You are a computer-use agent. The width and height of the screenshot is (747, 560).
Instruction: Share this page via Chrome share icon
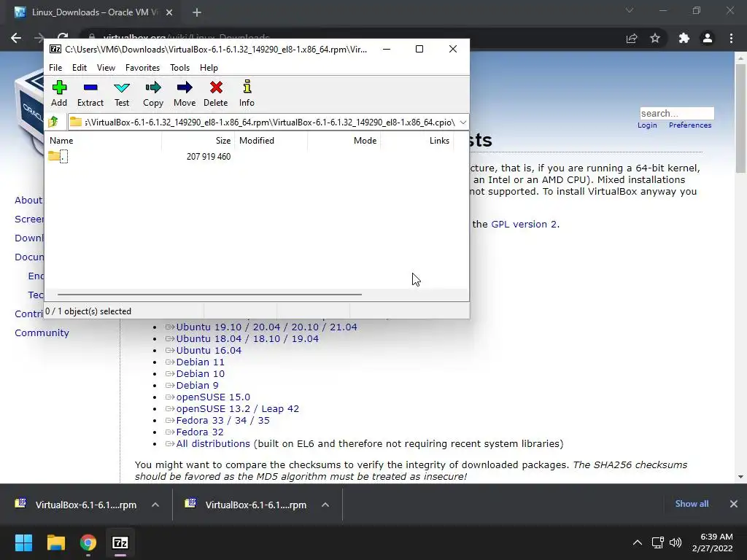point(632,38)
